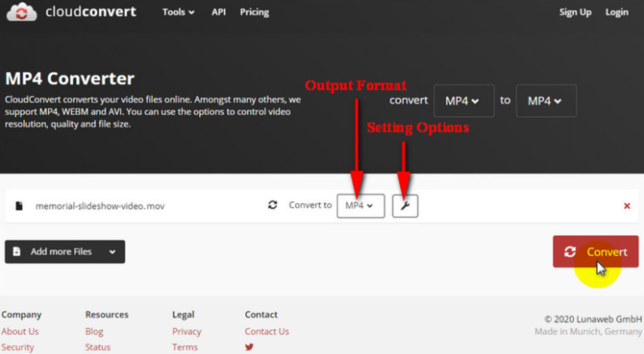Click Sign Up in the header
Screen dimensions: 644x354
click(x=575, y=12)
